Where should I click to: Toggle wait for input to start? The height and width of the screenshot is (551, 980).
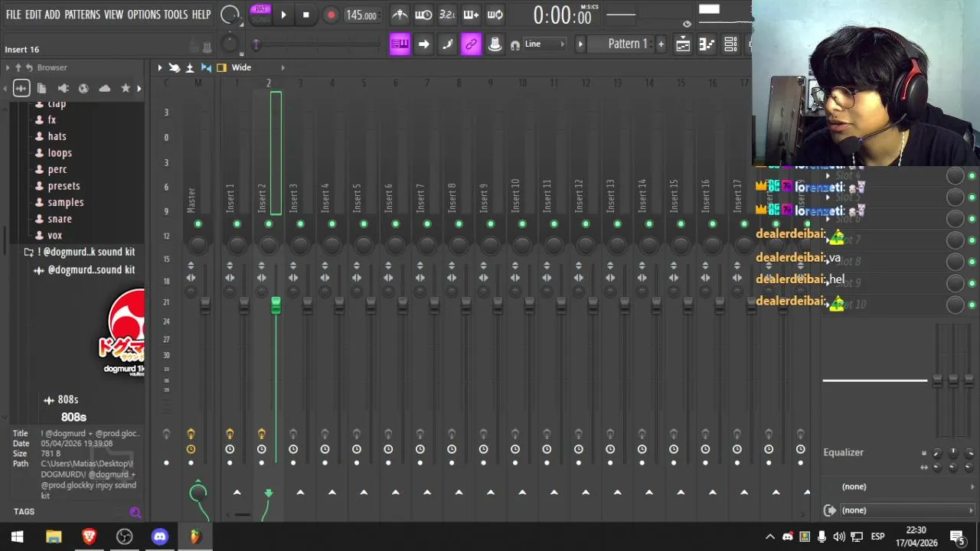coord(423,15)
